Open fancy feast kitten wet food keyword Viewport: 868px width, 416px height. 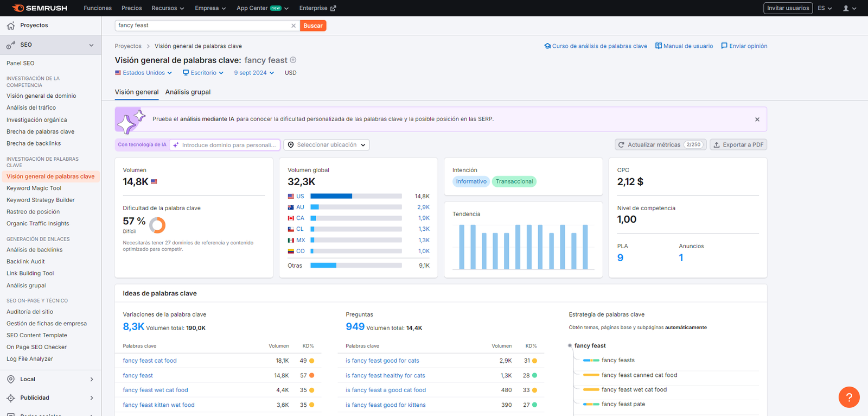click(x=158, y=405)
